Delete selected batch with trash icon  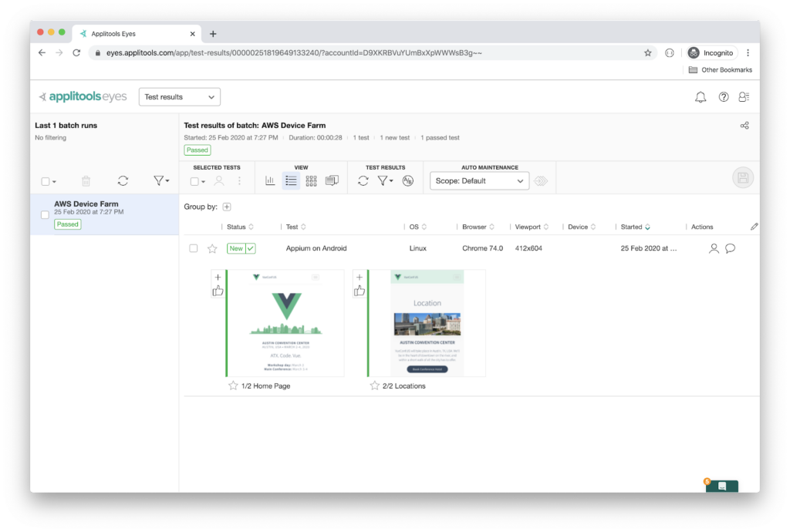tap(86, 181)
